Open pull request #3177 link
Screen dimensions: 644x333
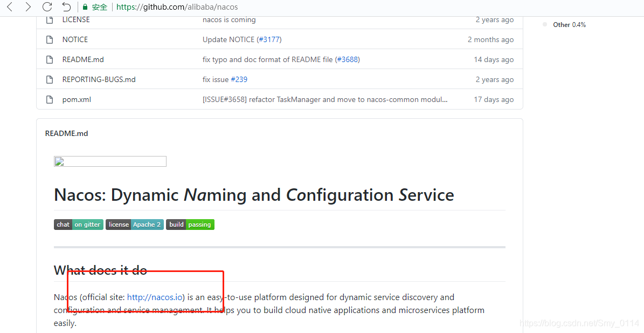269,39
